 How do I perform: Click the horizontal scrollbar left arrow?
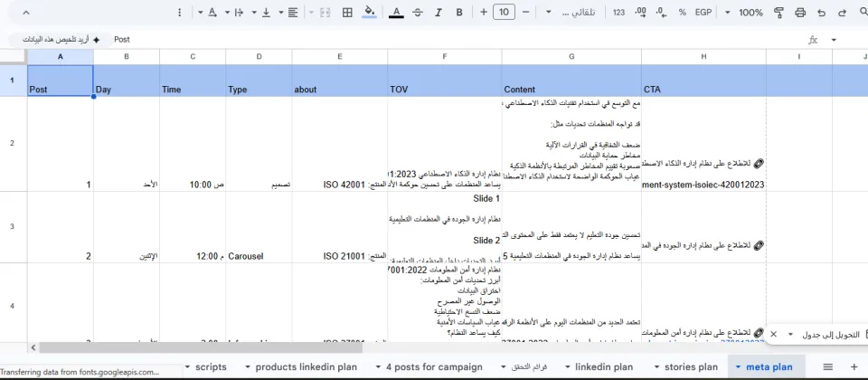33,347
